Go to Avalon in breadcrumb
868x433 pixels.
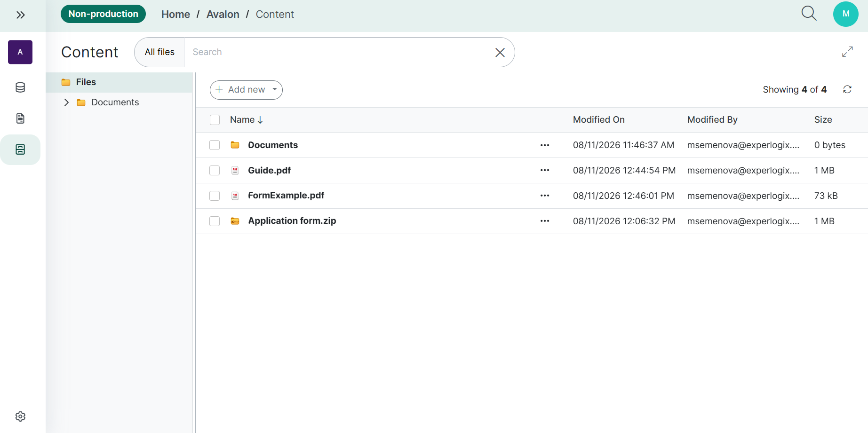(223, 15)
